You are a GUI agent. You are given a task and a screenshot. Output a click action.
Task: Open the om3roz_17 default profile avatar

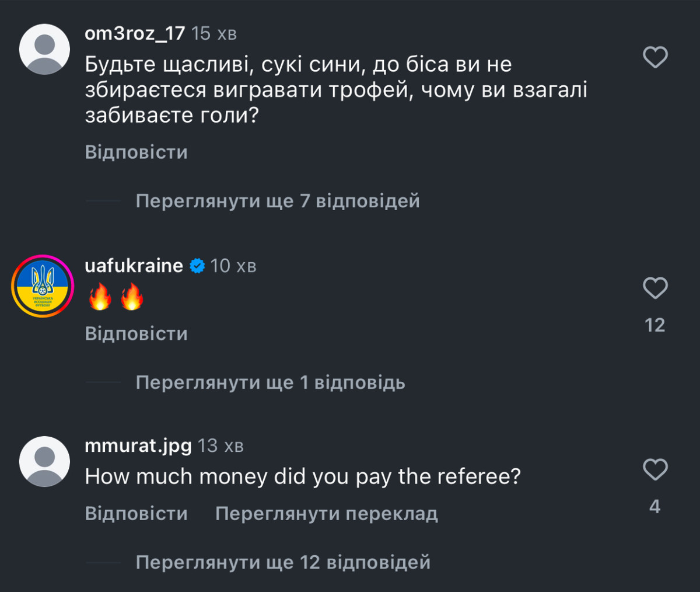[x=44, y=49]
